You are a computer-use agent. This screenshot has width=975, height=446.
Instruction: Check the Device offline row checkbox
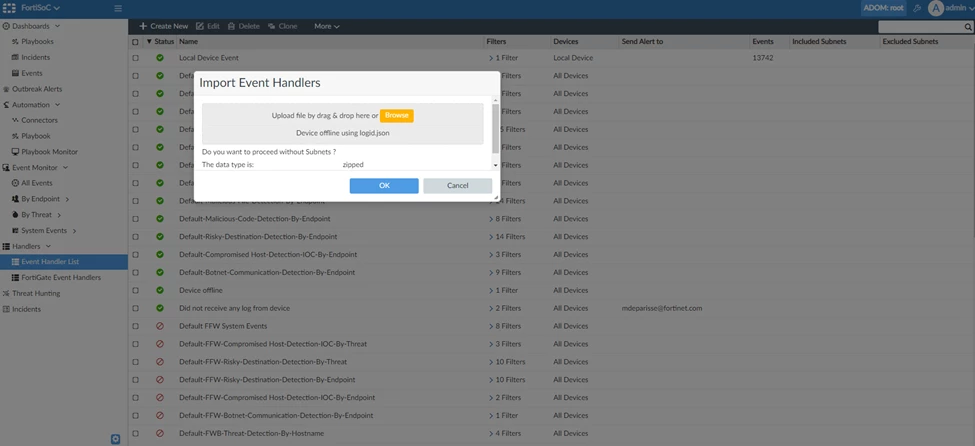pos(136,290)
